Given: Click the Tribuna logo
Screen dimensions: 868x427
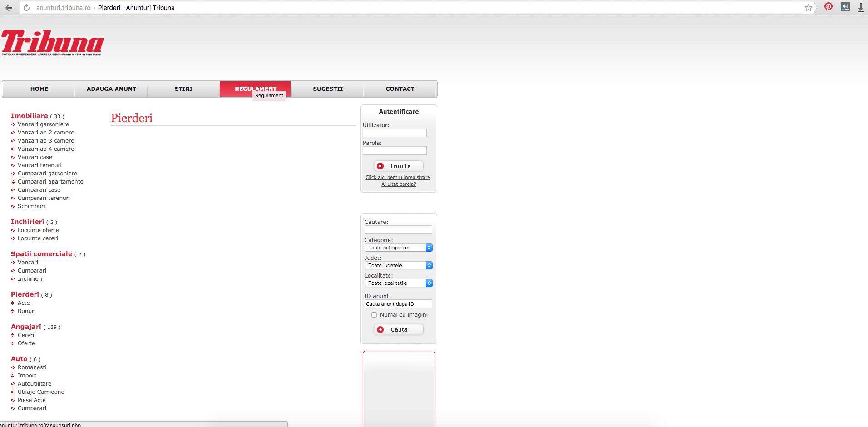Looking at the screenshot, I should click(x=52, y=43).
